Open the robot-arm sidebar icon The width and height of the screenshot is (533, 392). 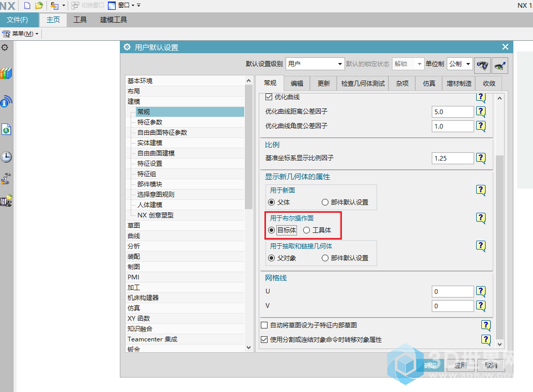point(6,179)
